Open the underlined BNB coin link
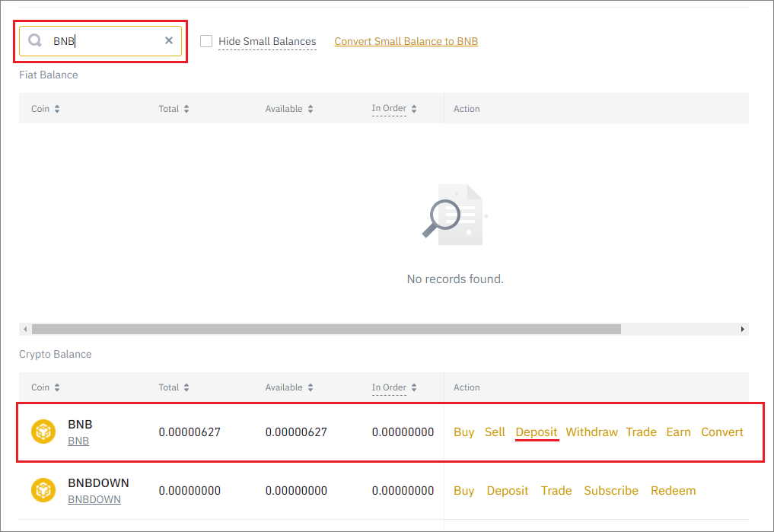The image size is (774, 532). [x=78, y=441]
